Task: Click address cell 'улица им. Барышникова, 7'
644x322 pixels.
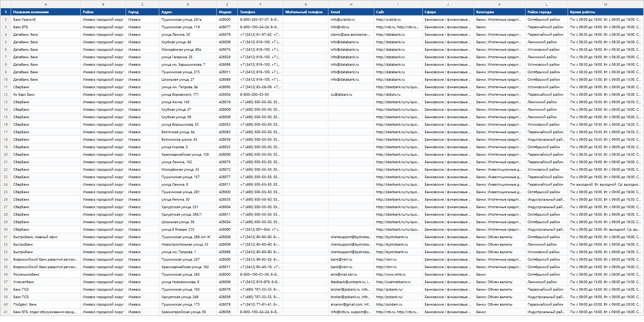Action: pyautogui.click(x=188, y=65)
